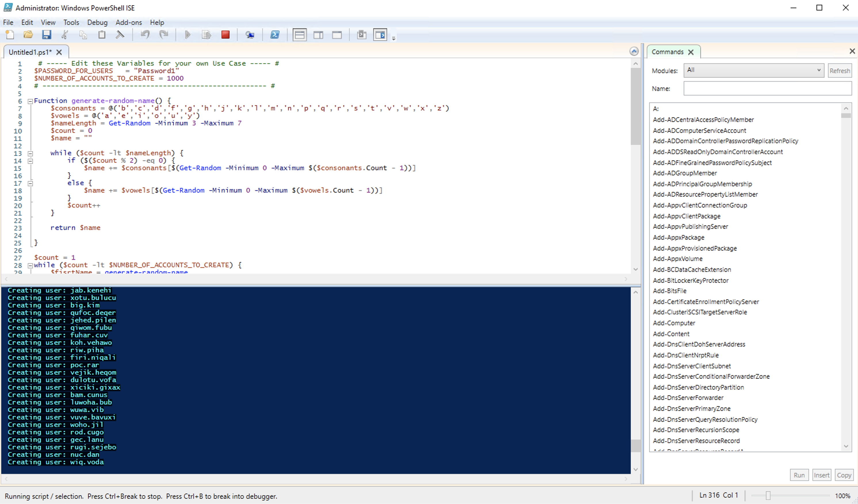Select Add-Computer in the commands list
This screenshot has height=504, width=858.
(x=674, y=323)
